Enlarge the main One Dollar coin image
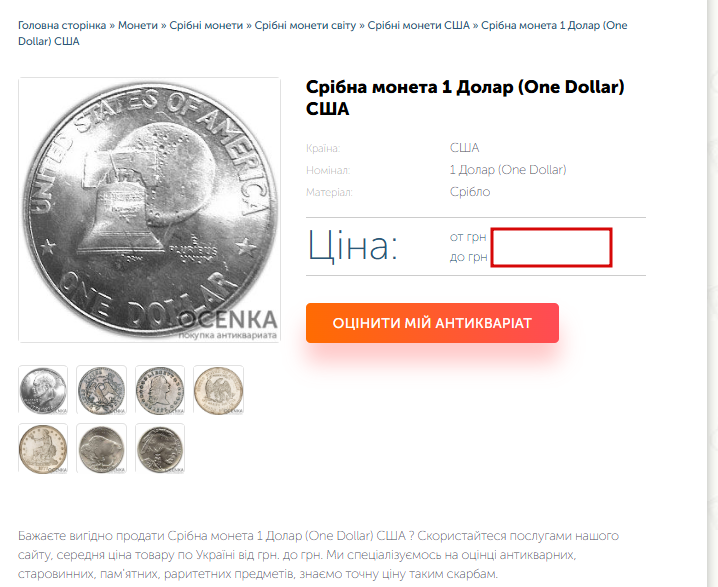Viewport: 718px width, 587px height. click(x=149, y=210)
